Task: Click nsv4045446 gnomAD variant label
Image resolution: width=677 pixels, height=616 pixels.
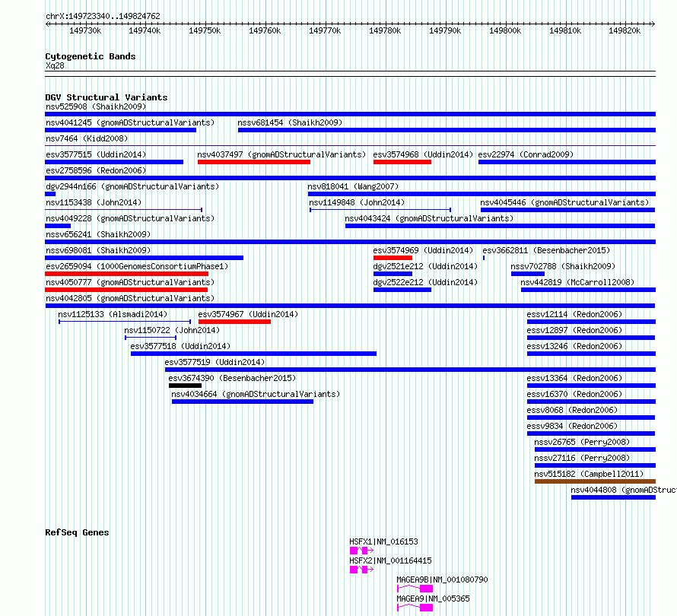Action: (x=564, y=202)
